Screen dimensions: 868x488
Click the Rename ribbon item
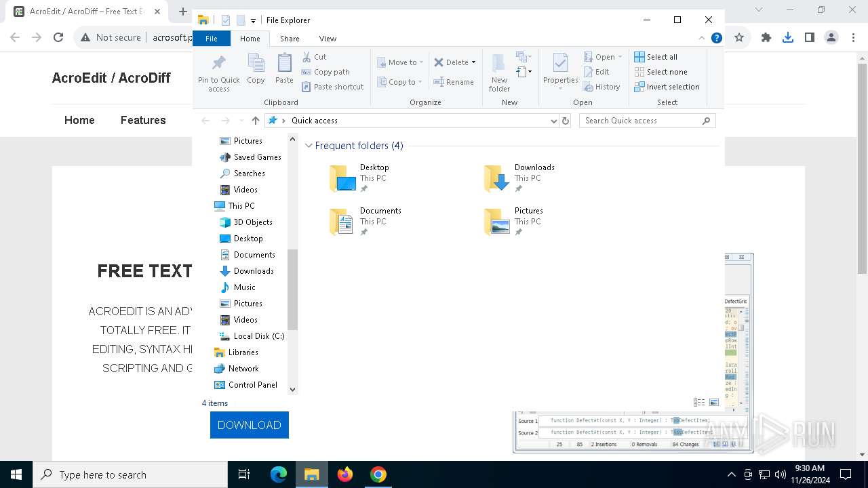(454, 82)
